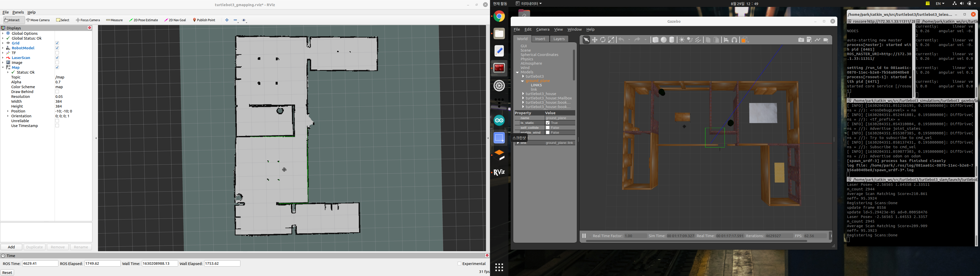The image size is (980, 276).
Task: Select Physics in Gazebo World tree
Action: (x=526, y=59)
